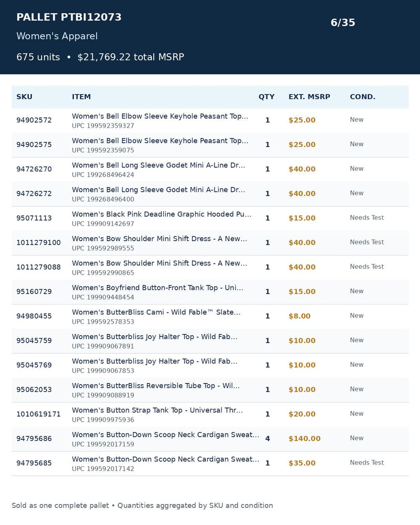Open Women's Boyfriend Button-Front Tank Top item

tap(157, 288)
